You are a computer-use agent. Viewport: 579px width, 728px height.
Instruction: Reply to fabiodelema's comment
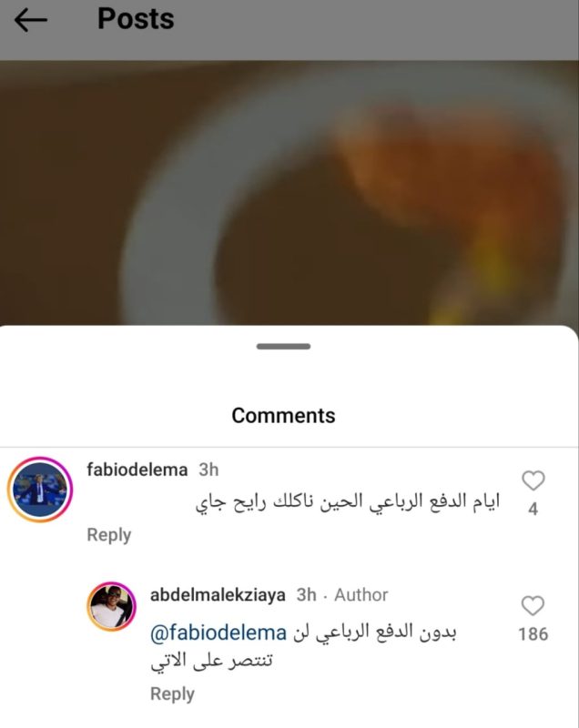click(109, 535)
